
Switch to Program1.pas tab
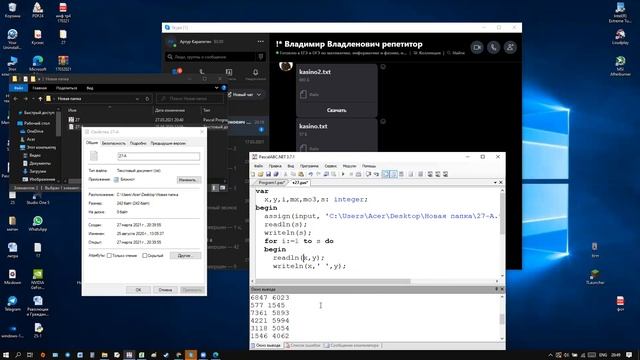coord(271,182)
